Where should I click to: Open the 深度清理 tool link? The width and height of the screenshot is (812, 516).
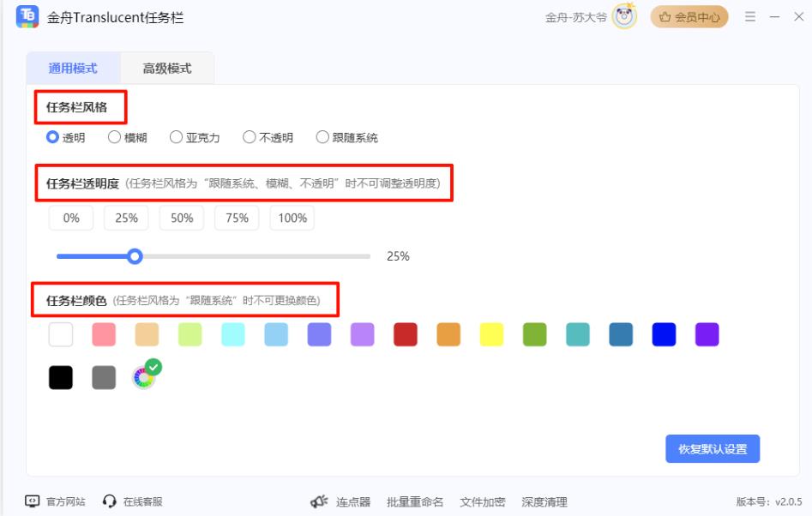tap(544, 501)
